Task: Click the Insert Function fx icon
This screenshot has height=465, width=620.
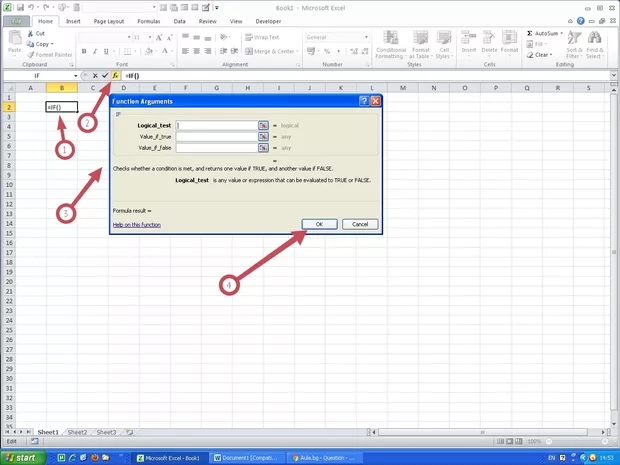Action: tap(116, 76)
